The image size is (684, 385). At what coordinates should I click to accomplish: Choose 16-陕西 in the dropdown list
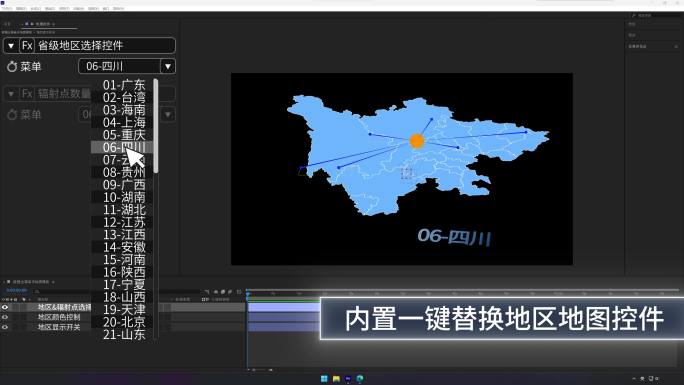(123, 272)
